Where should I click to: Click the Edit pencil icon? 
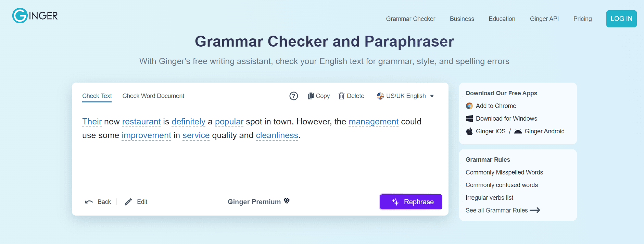tap(128, 202)
